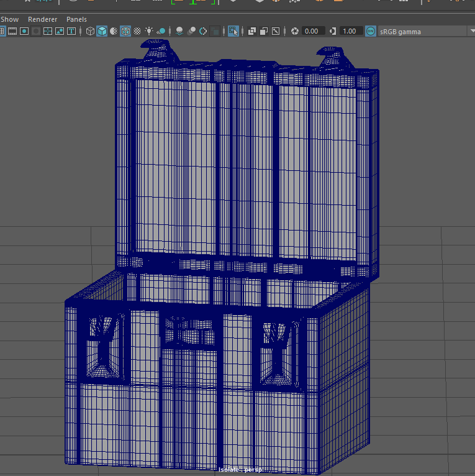Click the safe title icon
Screen dimensions: 475x476
click(71, 31)
